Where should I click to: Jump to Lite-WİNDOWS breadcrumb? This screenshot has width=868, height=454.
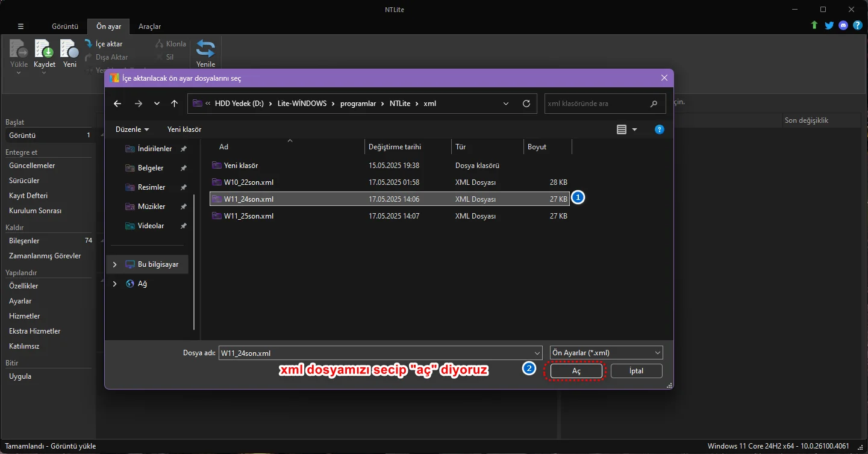pos(301,104)
